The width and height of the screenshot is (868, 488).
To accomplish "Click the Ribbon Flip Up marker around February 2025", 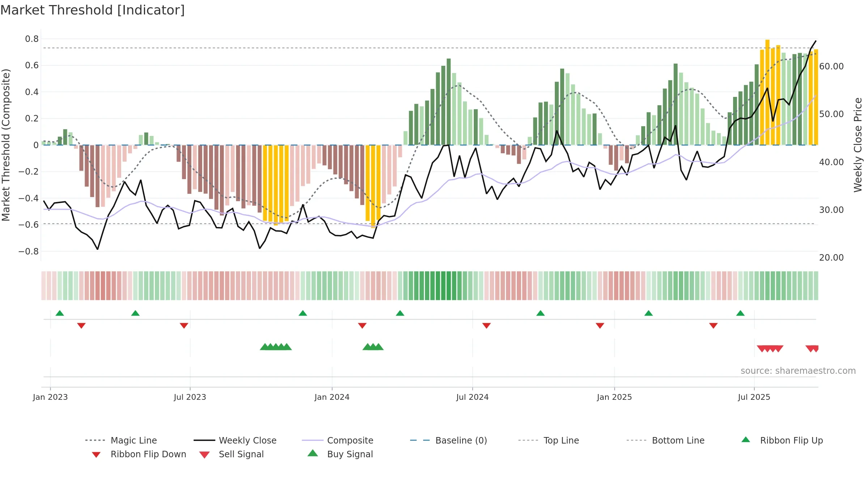I will tap(648, 313).
